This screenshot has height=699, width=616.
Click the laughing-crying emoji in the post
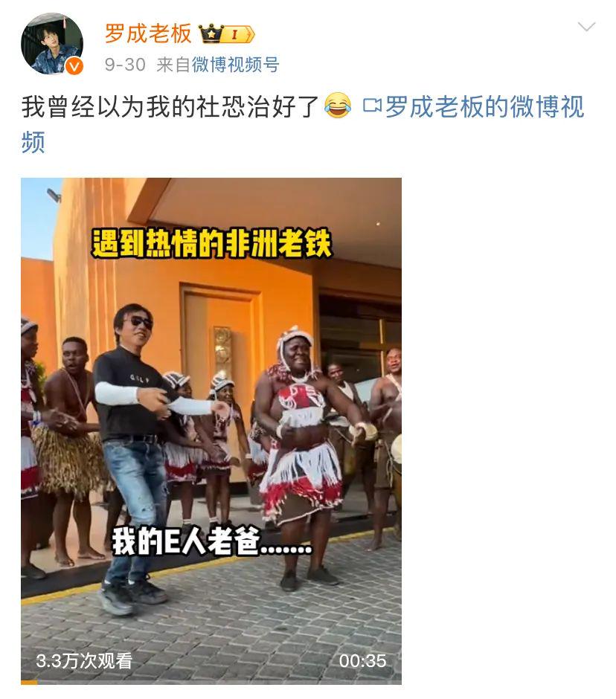point(338,106)
